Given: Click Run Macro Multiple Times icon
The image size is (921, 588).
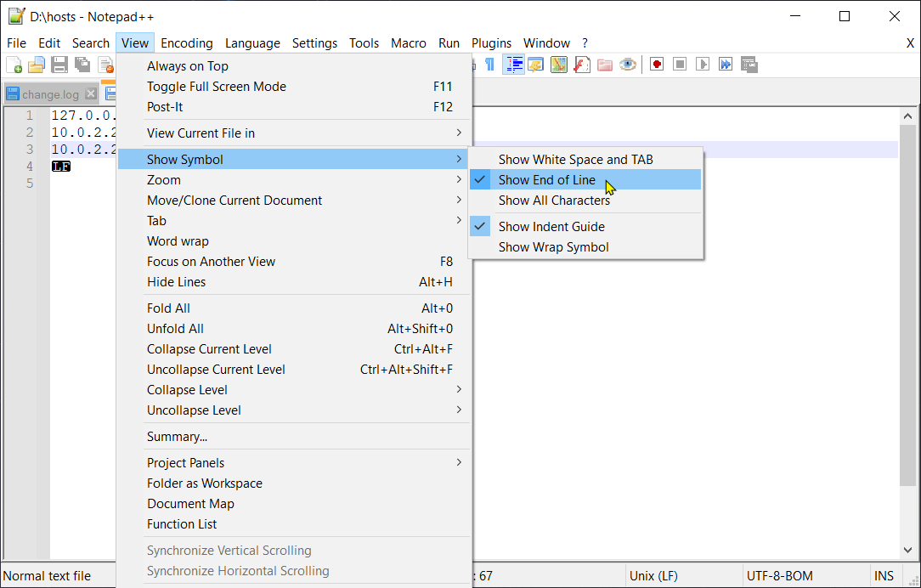Looking at the screenshot, I should (x=726, y=64).
